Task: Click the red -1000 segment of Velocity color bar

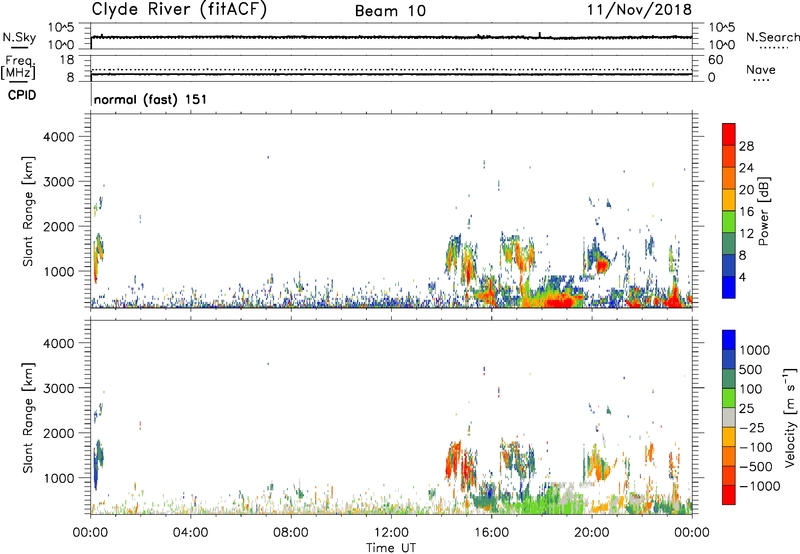Action: click(x=729, y=495)
